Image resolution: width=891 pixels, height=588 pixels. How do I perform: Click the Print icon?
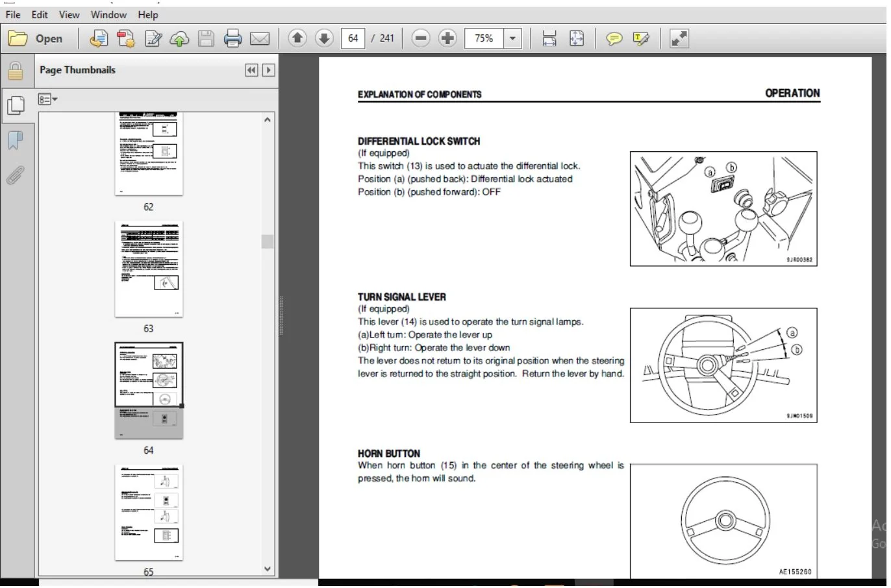pos(232,39)
